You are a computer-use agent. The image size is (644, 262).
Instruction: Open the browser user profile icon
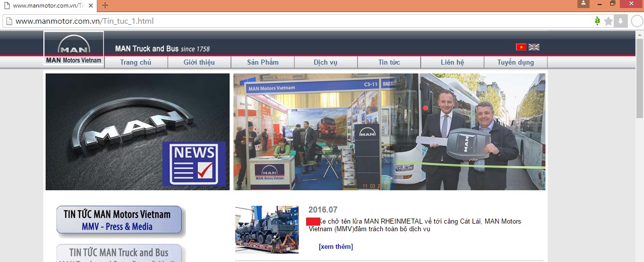583,4
